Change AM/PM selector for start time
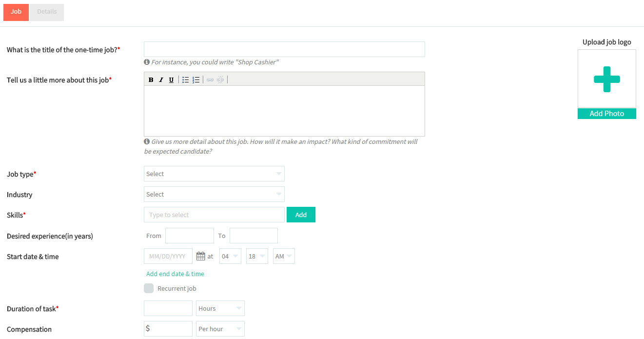The height and width of the screenshot is (339, 644). [x=284, y=256]
